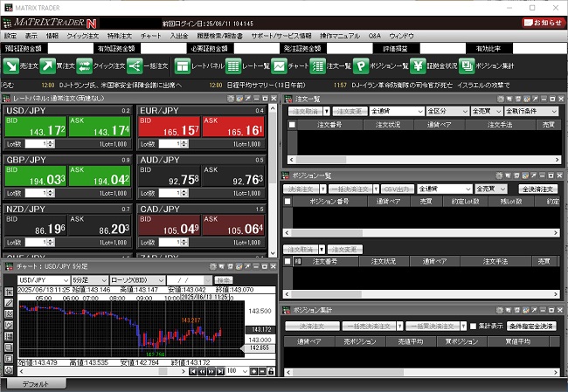Open the chart bar count 100 dropdown
The height and width of the screenshot is (392, 568).
click(x=238, y=371)
